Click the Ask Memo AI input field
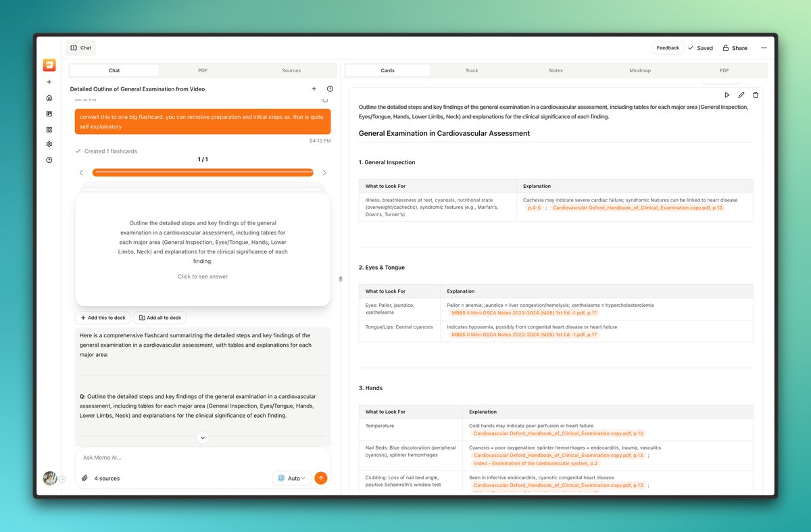This screenshot has height=532, width=811. click(203, 458)
